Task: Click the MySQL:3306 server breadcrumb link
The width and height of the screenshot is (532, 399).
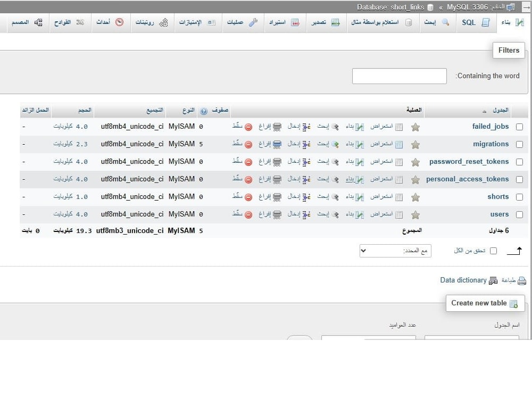Action: click(x=476, y=7)
